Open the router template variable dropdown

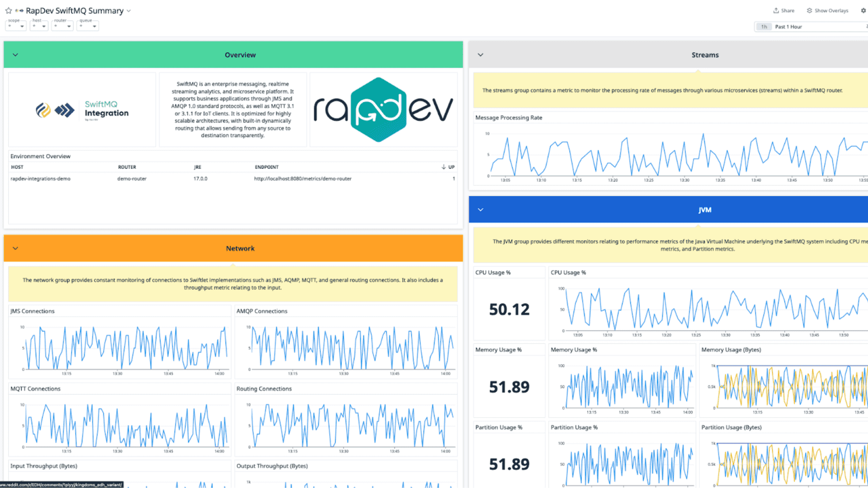coord(62,26)
